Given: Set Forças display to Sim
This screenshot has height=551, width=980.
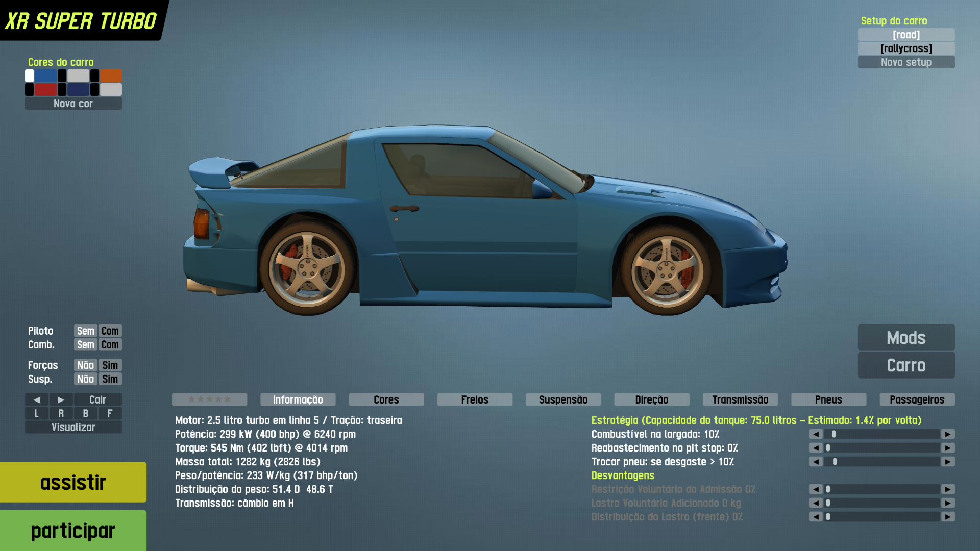Looking at the screenshot, I should pyautogui.click(x=110, y=365).
